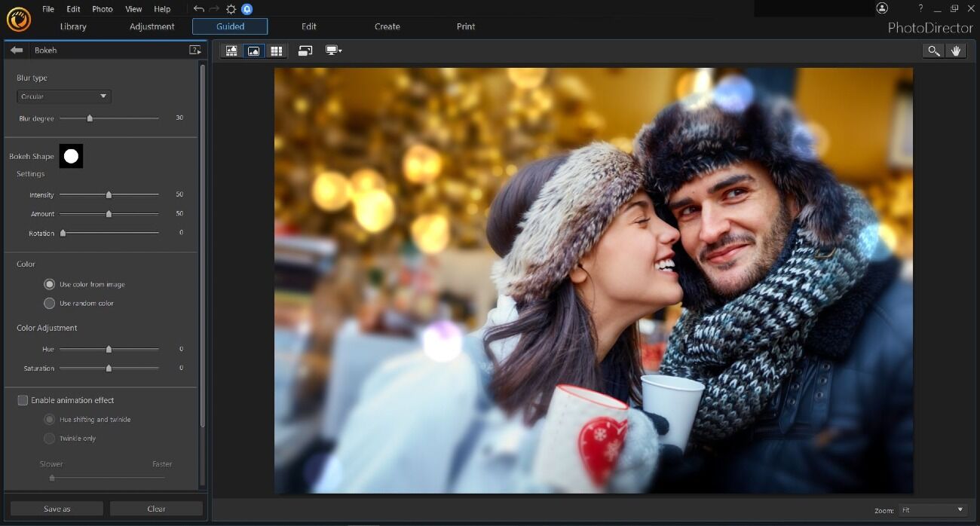Open the settings gear icon

tap(230, 9)
